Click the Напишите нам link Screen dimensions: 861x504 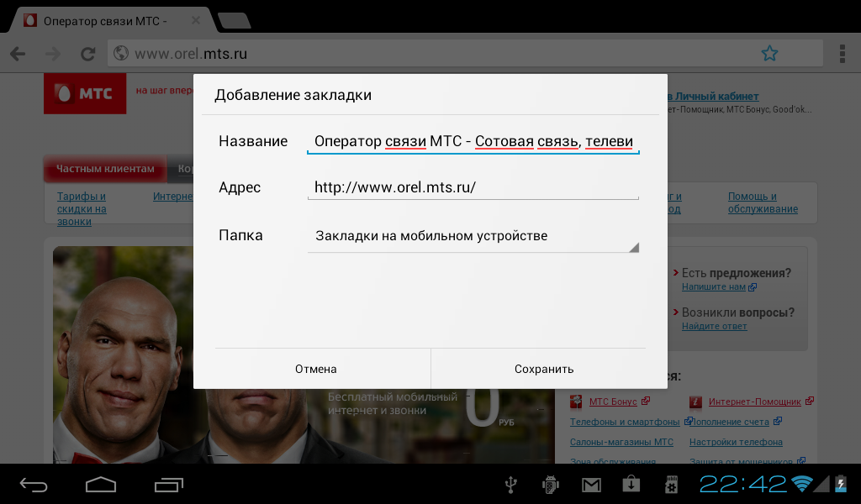tap(714, 286)
